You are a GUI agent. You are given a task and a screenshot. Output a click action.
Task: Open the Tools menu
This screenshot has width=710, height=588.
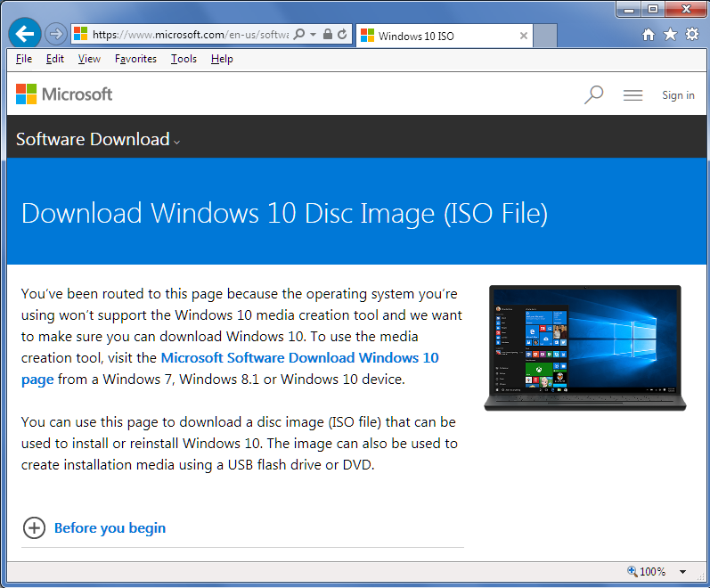point(184,59)
